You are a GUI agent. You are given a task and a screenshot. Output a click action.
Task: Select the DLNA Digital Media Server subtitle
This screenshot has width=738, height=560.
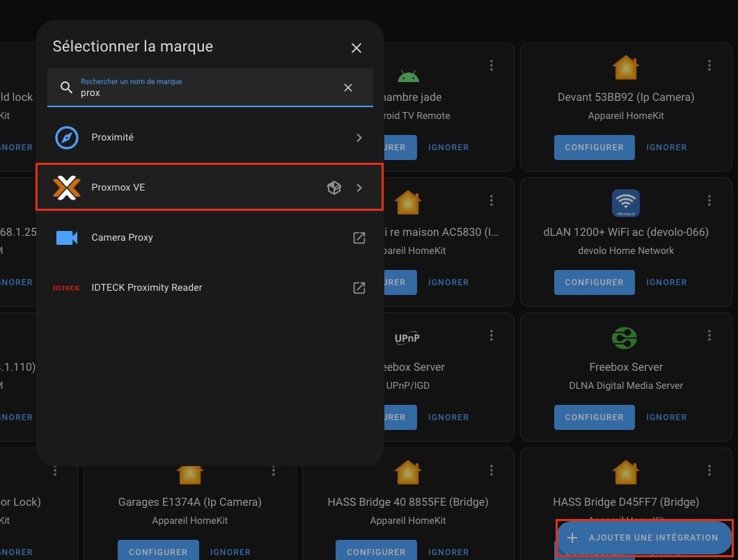coord(626,385)
